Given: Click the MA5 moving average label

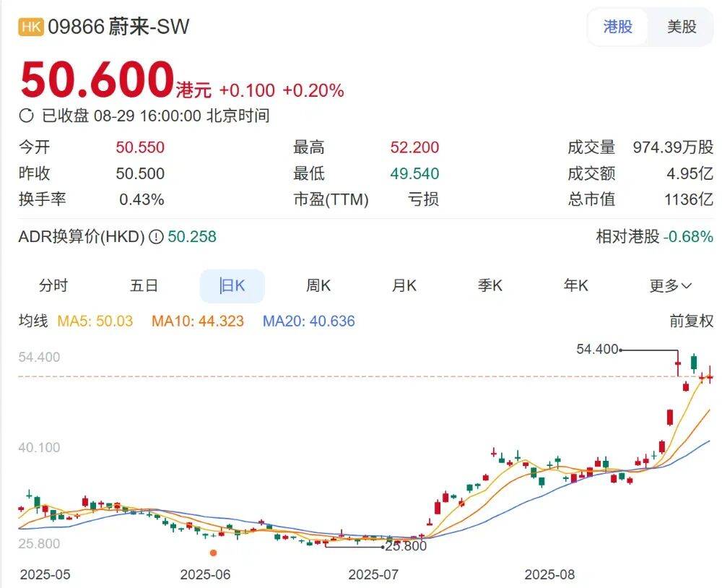Looking at the screenshot, I should tap(95, 321).
